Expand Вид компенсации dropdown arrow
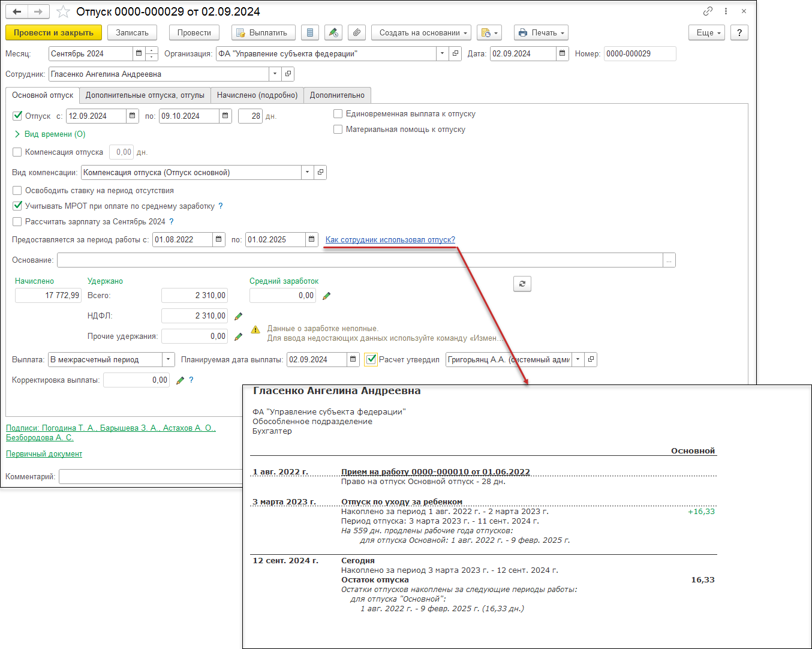This screenshot has width=812, height=649. pyautogui.click(x=307, y=172)
